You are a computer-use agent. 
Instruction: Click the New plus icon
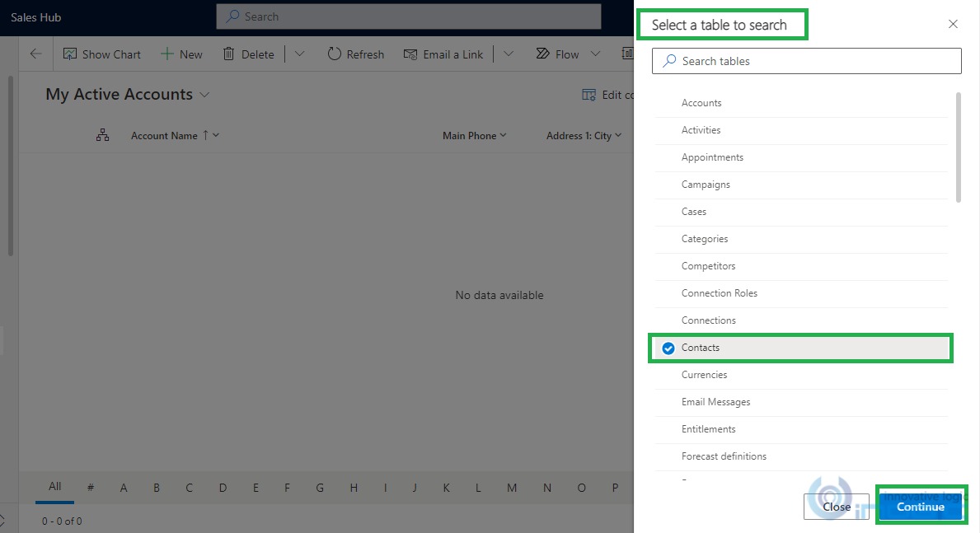point(167,54)
